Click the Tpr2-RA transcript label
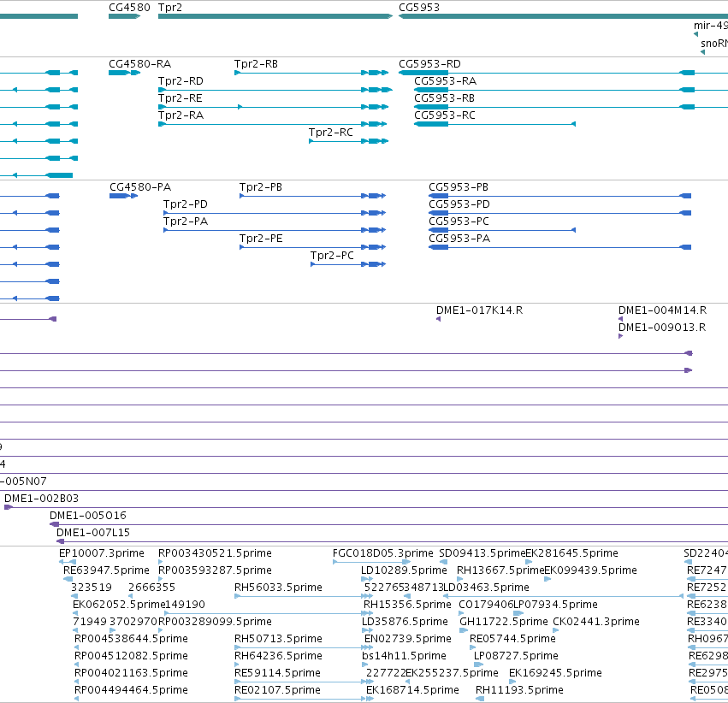This screenshot has height=703, width=728. [181, 115]
